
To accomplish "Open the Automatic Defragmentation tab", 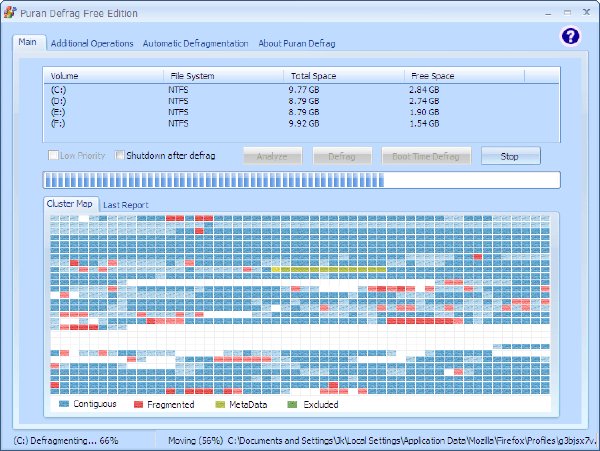I will point(195,44).
